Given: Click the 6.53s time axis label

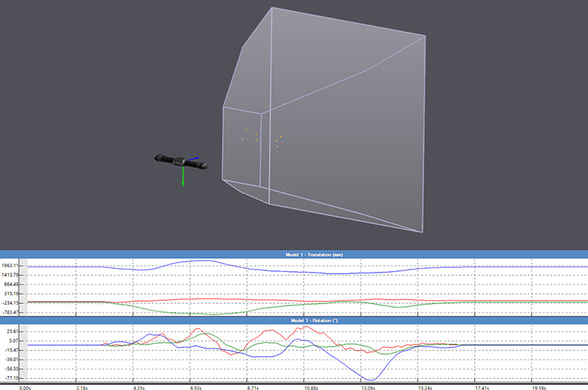Looking at the screenshot, I should (x=196, y=386).
